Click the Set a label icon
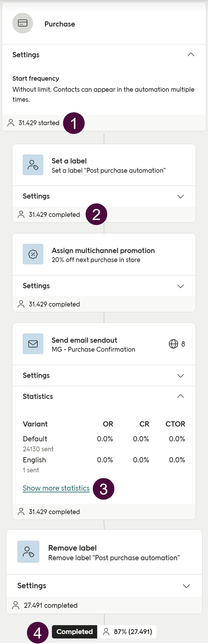The image size is (208, 644). point(33,165)
